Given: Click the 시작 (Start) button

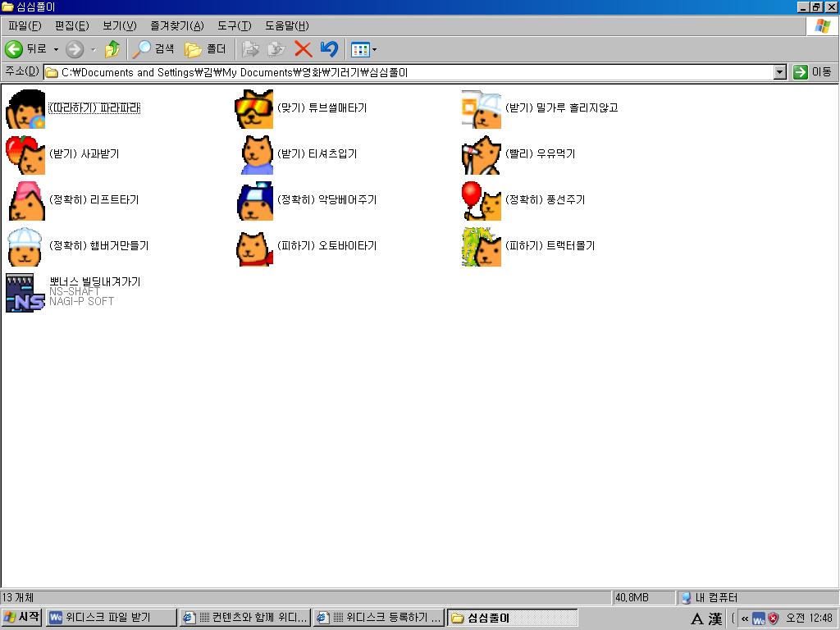Looking at the screenshot, I should [22, 618].
